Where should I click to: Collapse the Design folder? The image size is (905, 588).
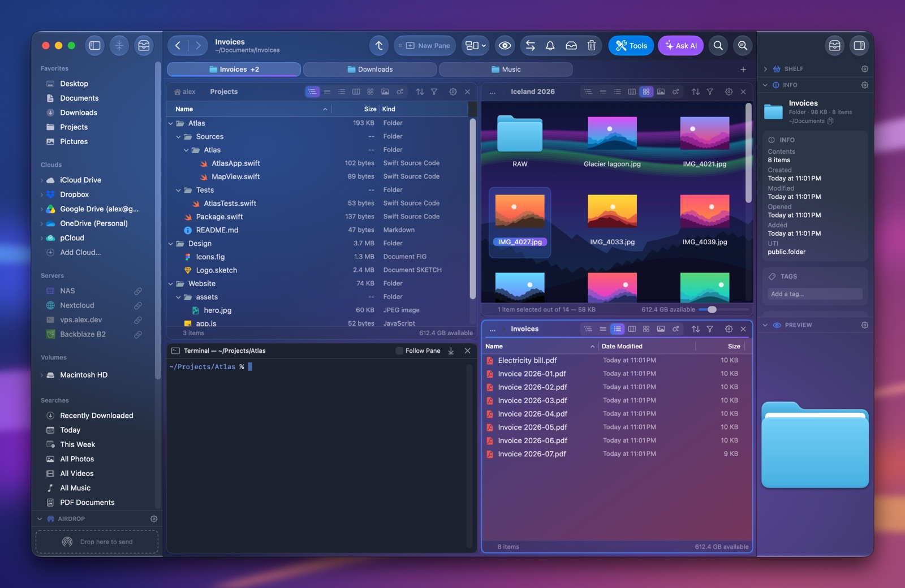171,244
